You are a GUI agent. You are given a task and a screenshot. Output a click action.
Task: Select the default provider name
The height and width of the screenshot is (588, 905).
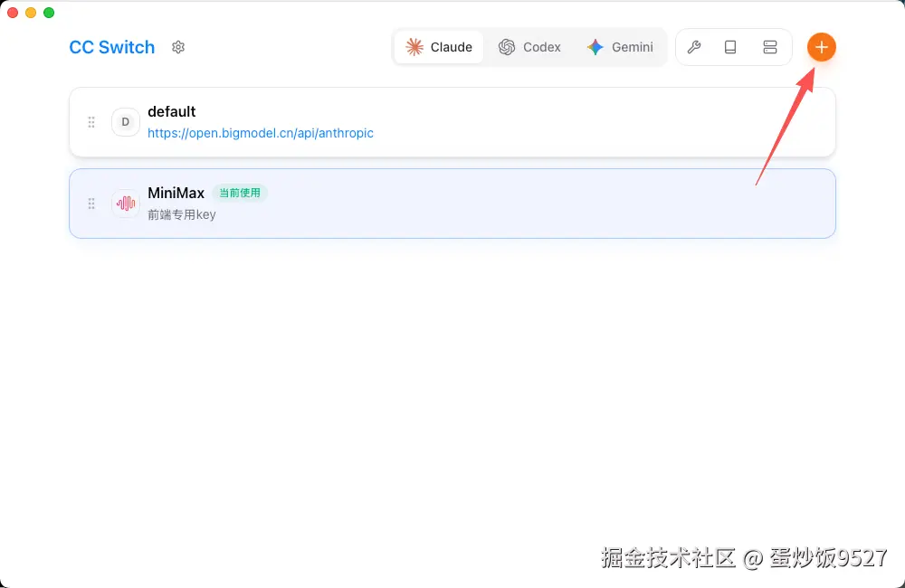point(171,111)
